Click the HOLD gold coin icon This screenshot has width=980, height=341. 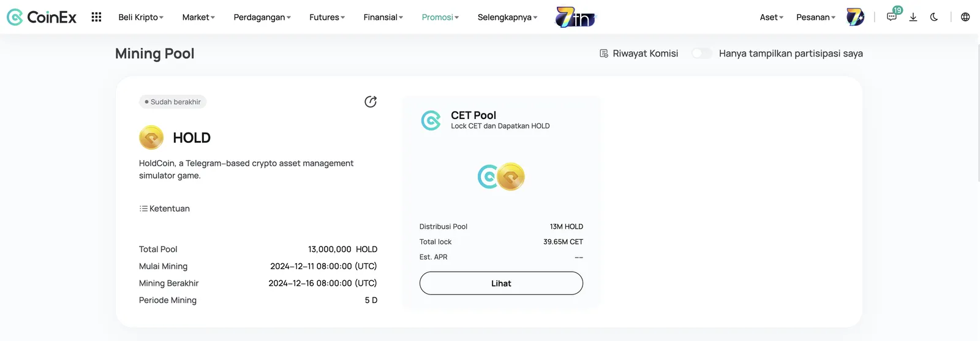point(151,137)
